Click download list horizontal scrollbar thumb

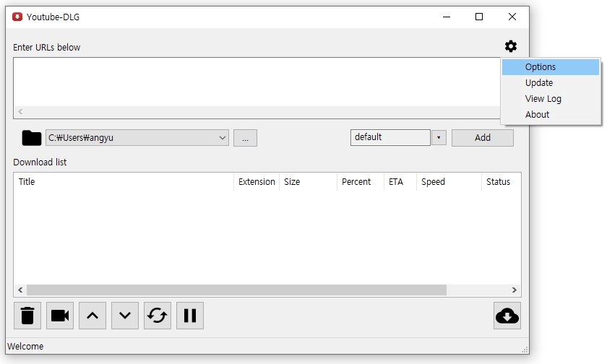(x=236, y=290)
